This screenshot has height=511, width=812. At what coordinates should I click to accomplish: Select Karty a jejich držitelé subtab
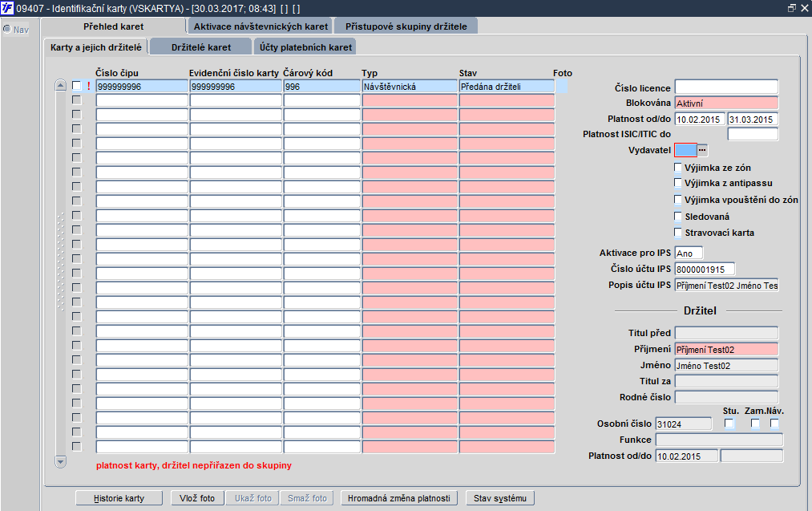(96, 47)
